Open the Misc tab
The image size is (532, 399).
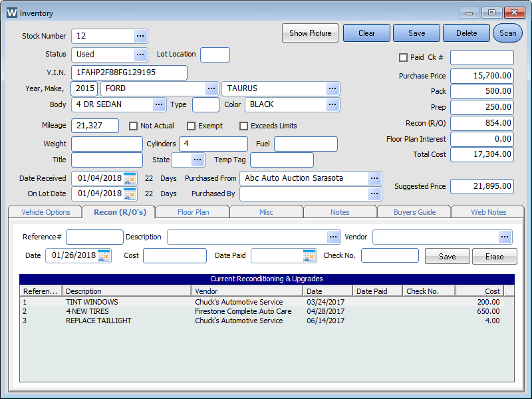[266, 212]
